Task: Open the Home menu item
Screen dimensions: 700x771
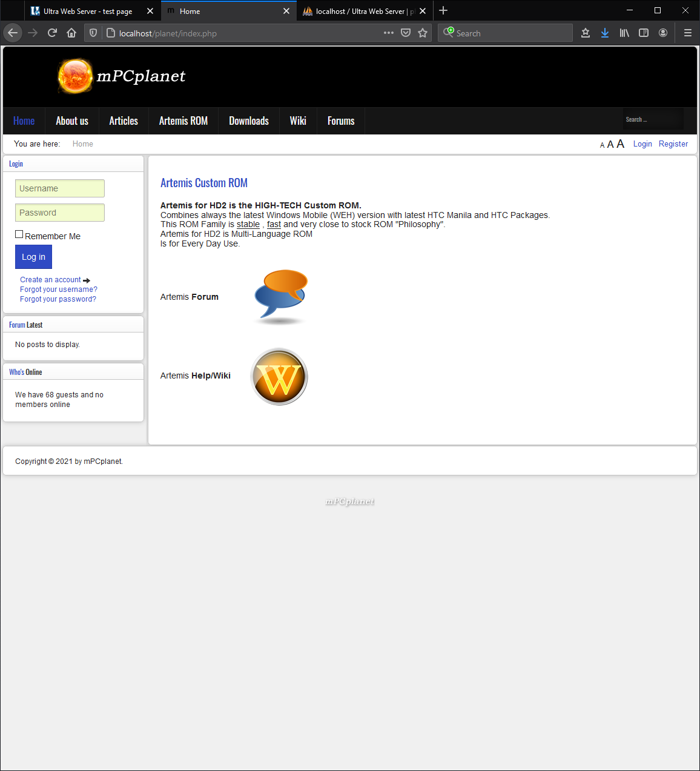Action: point(24,121)
